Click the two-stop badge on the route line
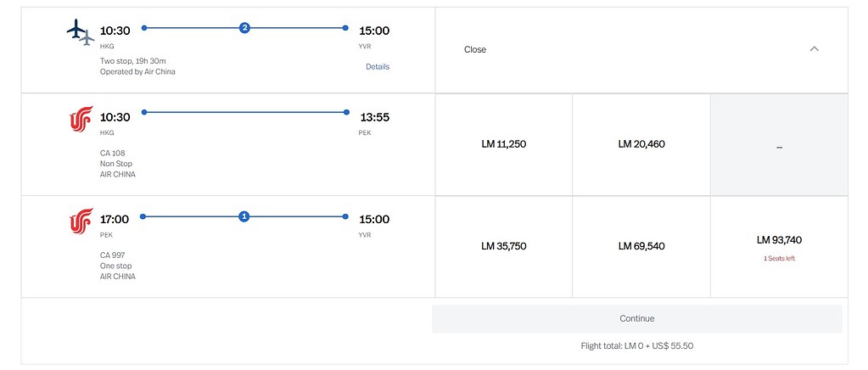The width and height of the screenshot is (868, 370). 244,28
